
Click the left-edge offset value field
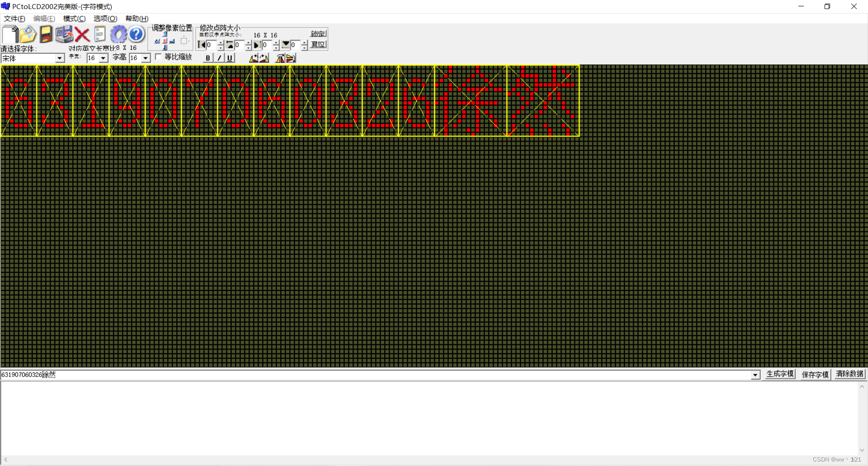[212, 45]
